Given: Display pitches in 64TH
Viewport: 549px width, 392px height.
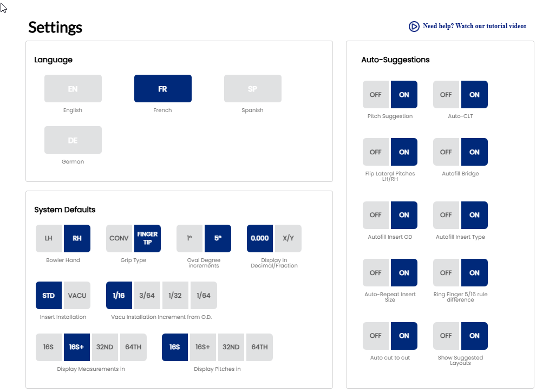Looking at the screenshot, I should click(259, 347).
